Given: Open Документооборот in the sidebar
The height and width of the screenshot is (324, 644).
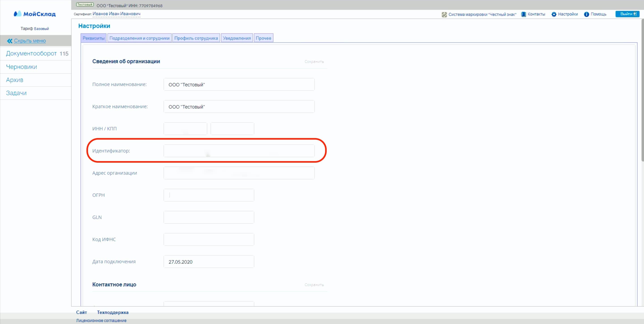Looking at the screenshot, I should click(31, 53).
